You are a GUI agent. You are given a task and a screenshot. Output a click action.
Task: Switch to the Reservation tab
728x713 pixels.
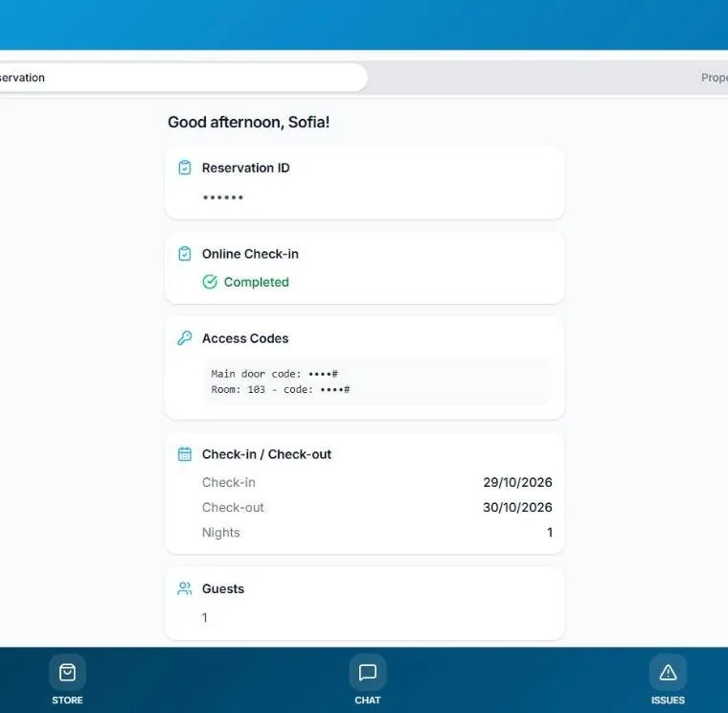[x=183, y=78]
